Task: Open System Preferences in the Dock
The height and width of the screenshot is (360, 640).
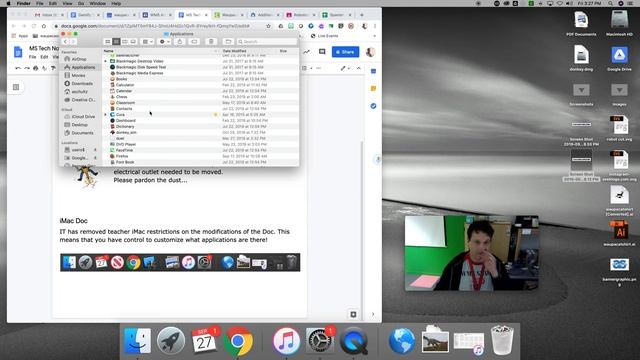Action: (x=320, y=340)
